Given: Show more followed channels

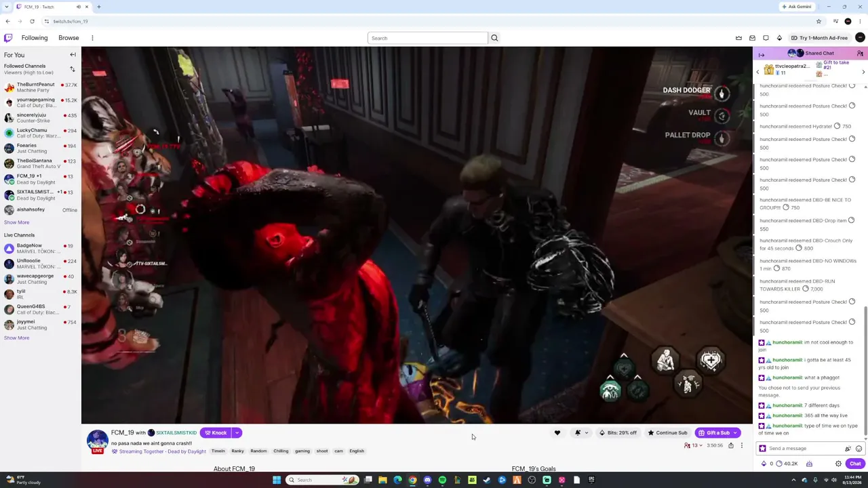Looking at the screenshot, I should pyautogui.click(x=16, y=222).
